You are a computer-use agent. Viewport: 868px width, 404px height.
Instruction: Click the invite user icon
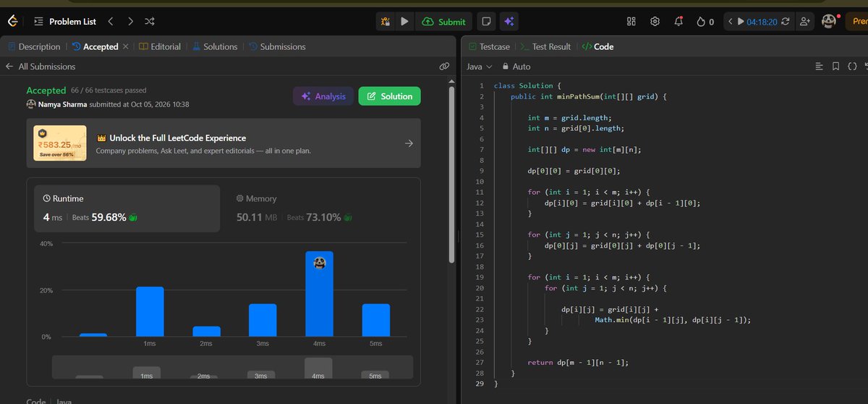click(x=804, y=22)
